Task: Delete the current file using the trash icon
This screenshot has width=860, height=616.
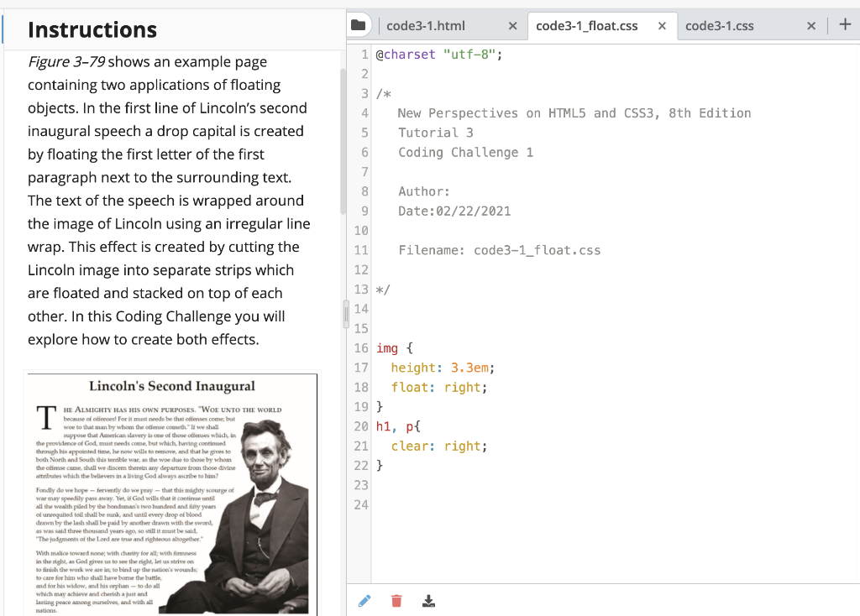Action: pyautogui.click(x=396, y=600)
